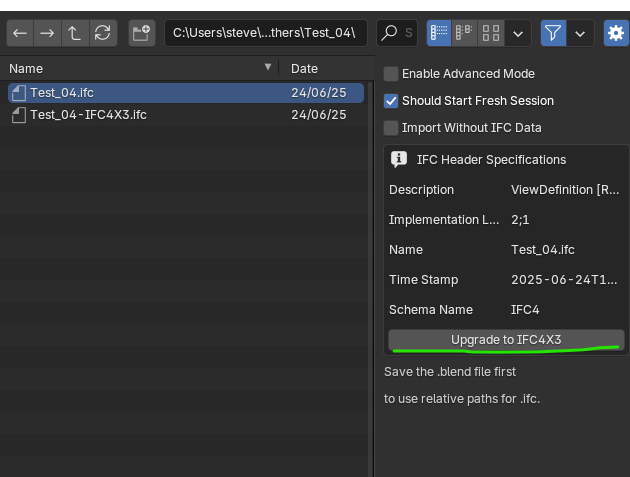Click Upgrade to IFC4X3 button
The width and height of the screenshot is (630, 477).
pos(506,340)
